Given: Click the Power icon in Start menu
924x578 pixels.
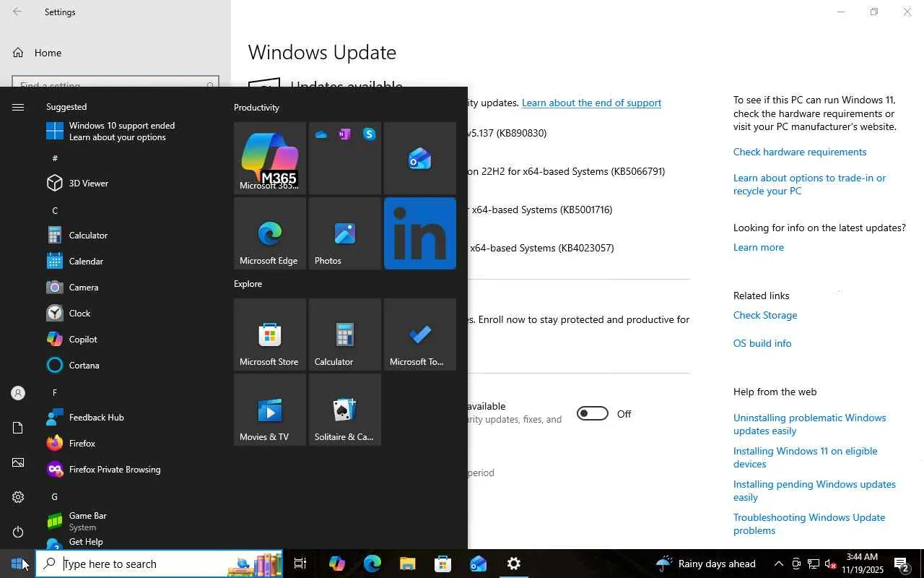Looking at the screenshot, I should click(x=18, y=532).
